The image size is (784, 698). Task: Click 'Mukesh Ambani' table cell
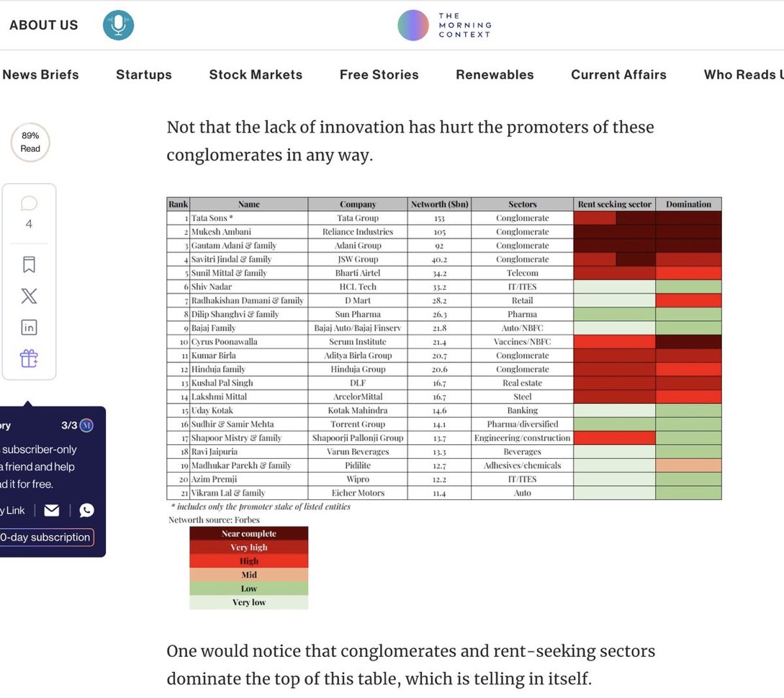(x=248, y=232)
